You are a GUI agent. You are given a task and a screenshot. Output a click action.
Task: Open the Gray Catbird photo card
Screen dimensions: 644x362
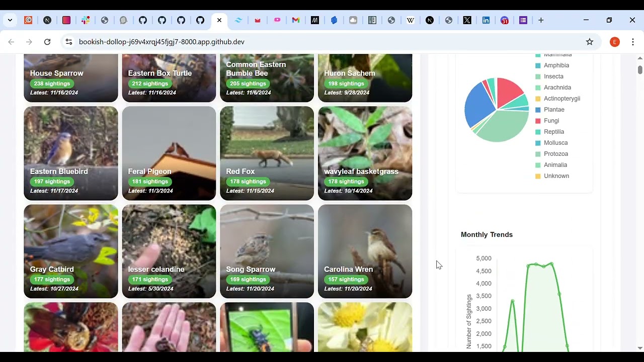tap(71, 251)
